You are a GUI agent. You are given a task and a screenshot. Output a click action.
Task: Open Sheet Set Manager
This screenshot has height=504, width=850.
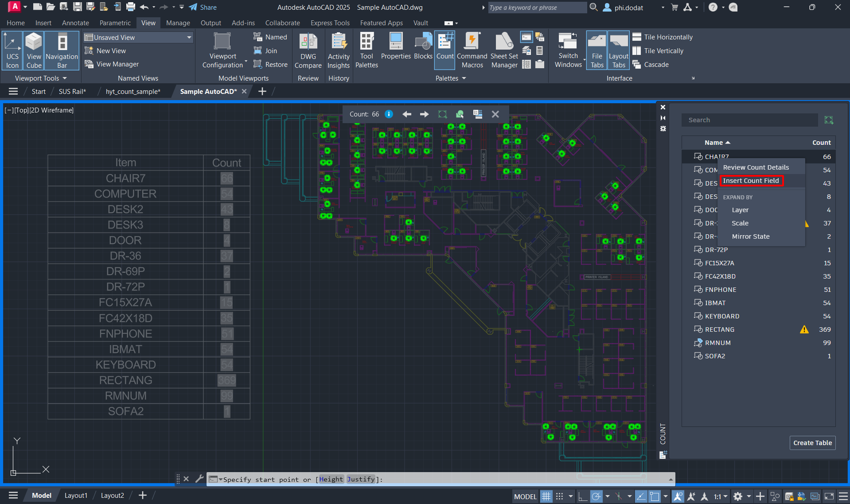pyautogui.click(x=504, y=50)
